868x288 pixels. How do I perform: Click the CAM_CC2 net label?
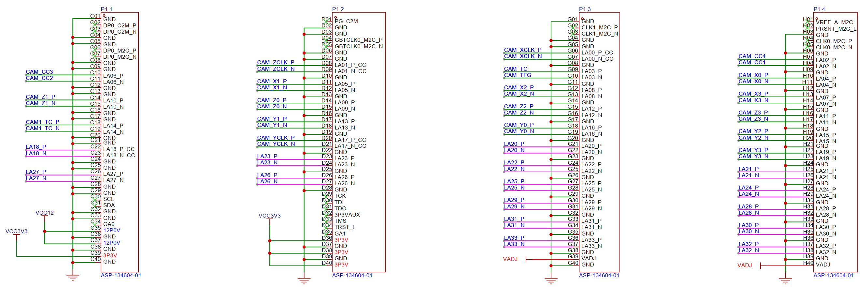coord(39,78)
